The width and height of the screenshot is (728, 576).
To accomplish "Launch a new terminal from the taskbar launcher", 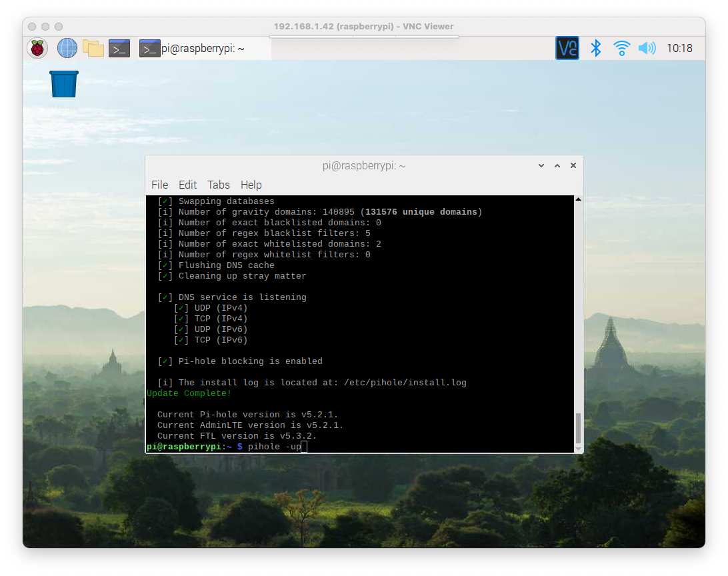I will [119, 48].
